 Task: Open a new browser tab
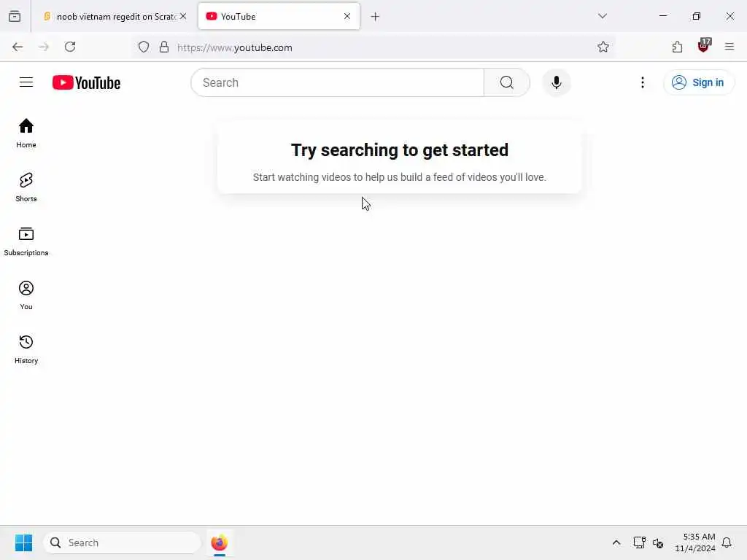tap(375, 17)
